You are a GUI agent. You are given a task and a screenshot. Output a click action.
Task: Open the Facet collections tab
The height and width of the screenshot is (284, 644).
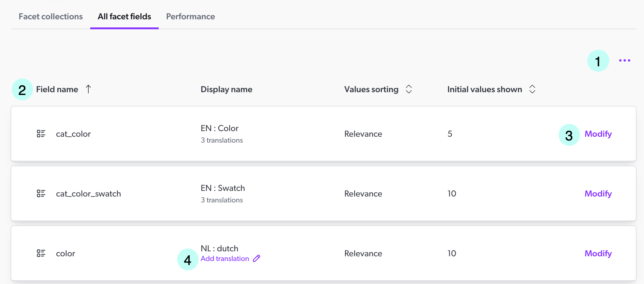(x=50, y=16)
